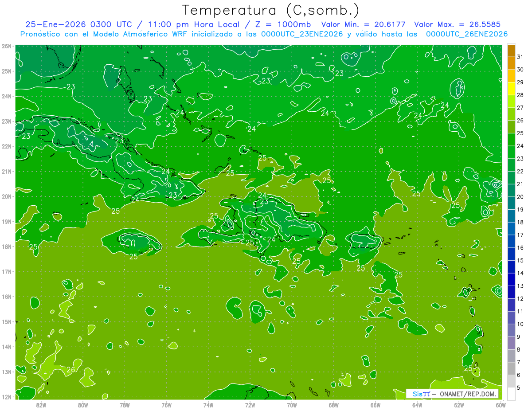Click the dark orange swatch above legend value 31
Image resolution: width=532 pixels, height=411 pixels.
pyautogui.click(x=511, y=51)
